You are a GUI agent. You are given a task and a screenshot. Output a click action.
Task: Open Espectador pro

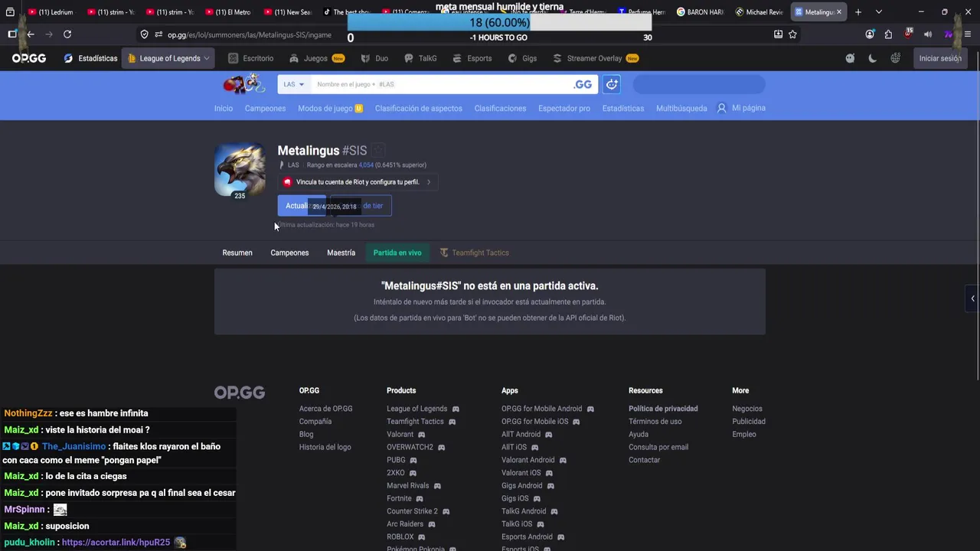[x=564, y=108]
